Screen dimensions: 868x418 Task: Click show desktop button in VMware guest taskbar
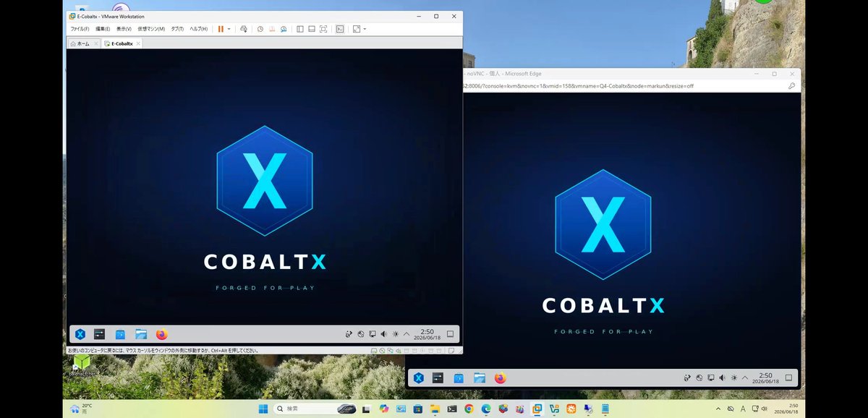point(450,334)
